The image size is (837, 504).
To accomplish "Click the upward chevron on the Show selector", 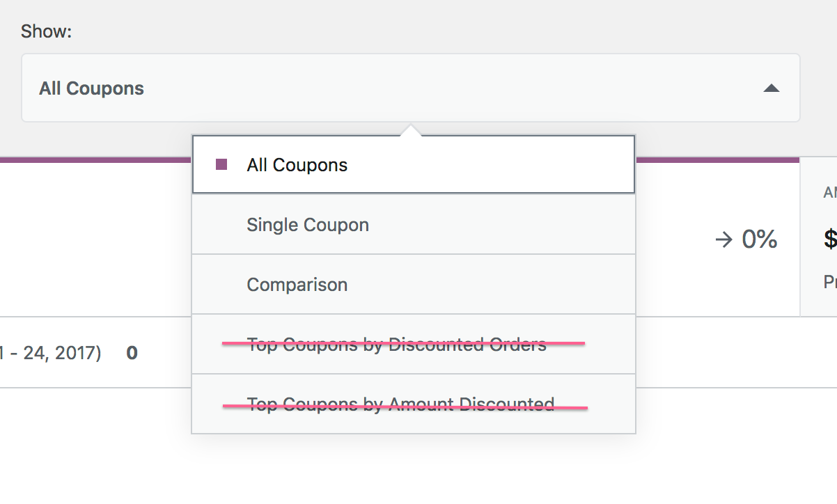I will [772, 88].
